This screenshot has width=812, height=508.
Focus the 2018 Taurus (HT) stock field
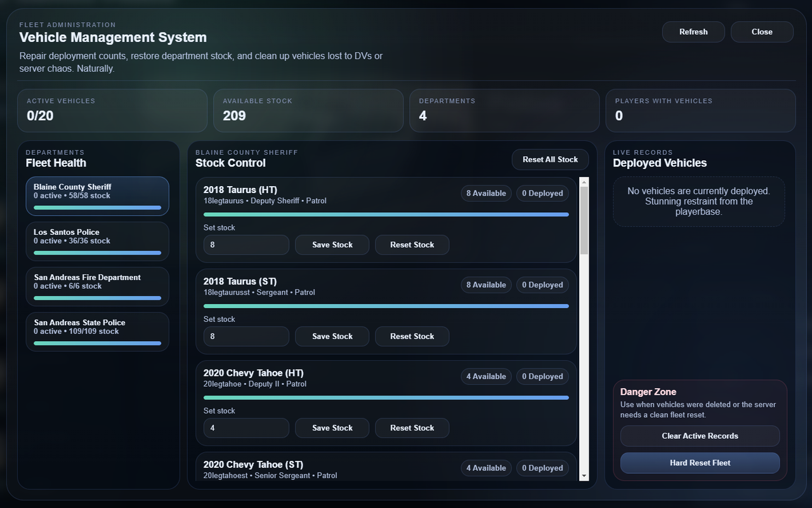246,244
